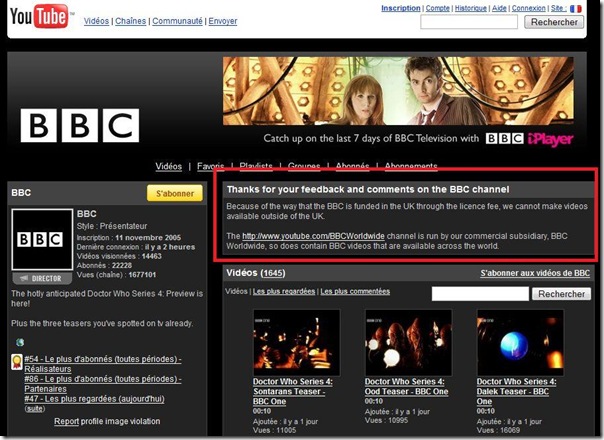Focus the channel video search field

point(480,294)
